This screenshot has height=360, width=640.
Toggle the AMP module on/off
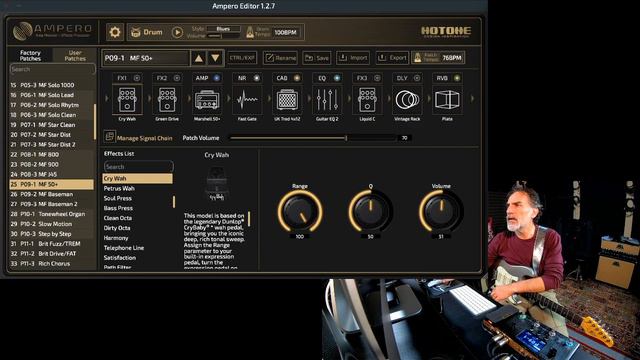[x=217, y=78]
